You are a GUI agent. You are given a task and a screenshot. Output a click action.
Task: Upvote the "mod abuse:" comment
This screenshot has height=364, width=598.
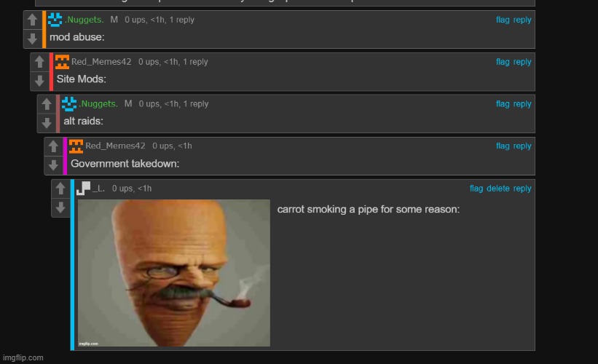point(32,21)
